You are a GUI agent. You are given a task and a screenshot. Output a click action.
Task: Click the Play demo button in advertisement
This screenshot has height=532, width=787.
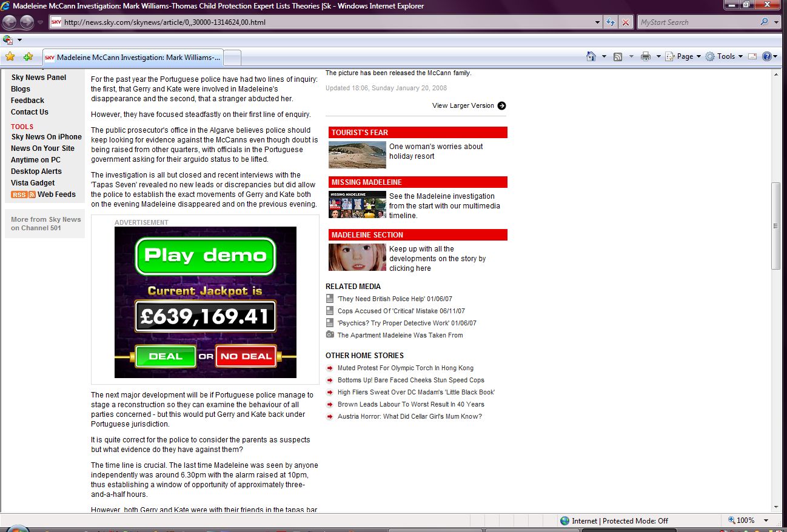205,256
